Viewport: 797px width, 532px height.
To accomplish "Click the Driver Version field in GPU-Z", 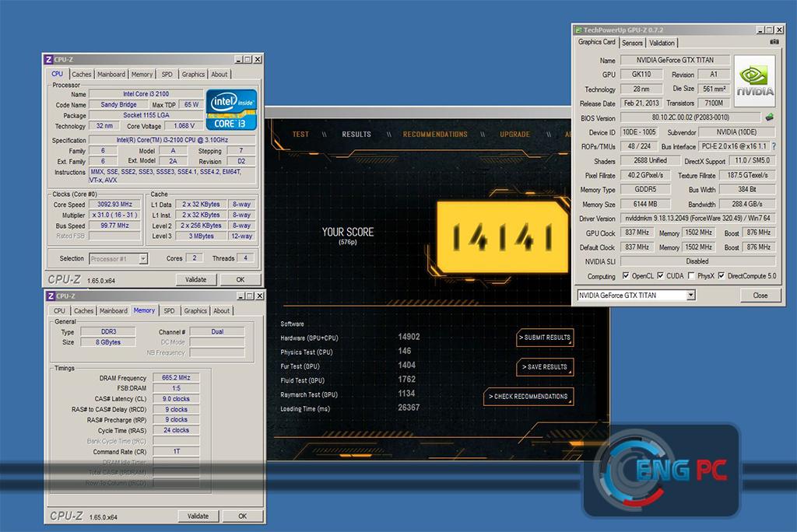I will pos(697,219).
